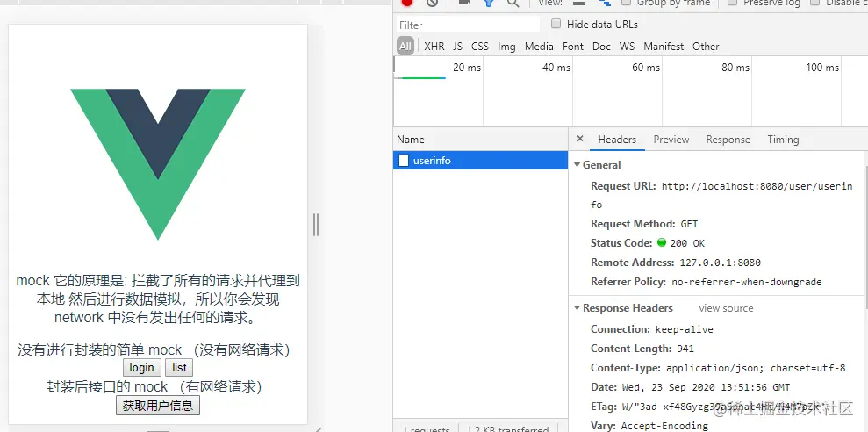Click the 80 ms timeline label
The height and width of the screenshot is (432, 868).
[735, 68]
